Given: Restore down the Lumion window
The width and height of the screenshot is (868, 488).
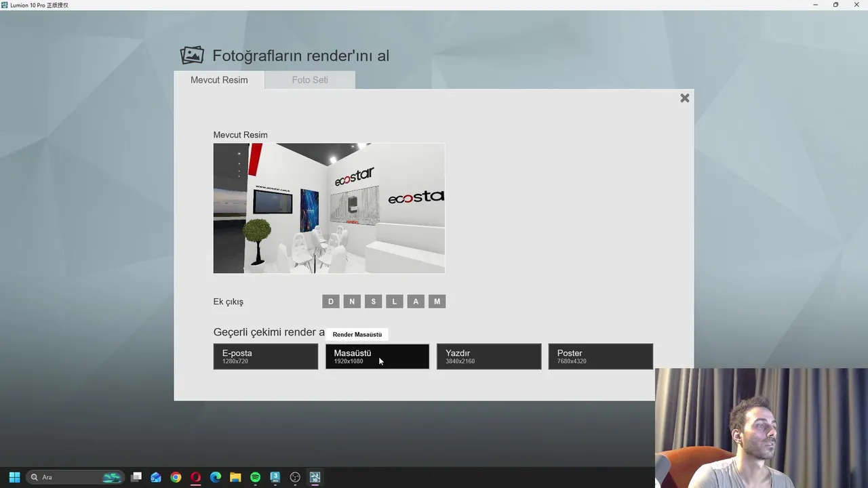Looking at the screenshot, I should click(x=835, y=5).
